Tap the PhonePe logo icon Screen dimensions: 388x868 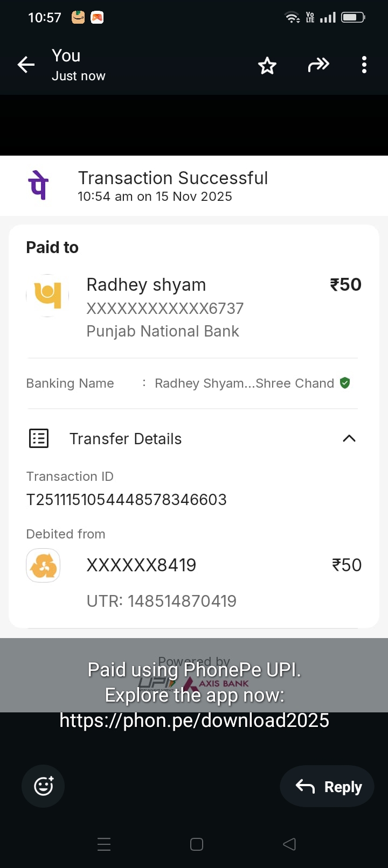pos(38,185)
